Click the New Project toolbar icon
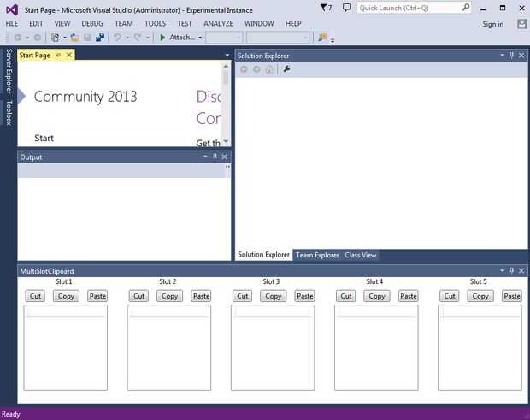The height and width of the screenshot is (420, 530). pyautogui.click(x=55, y=37)
